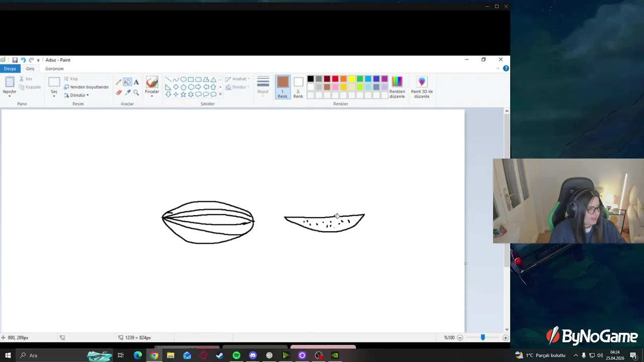The height and width of the screenshot is (362, 644).
Task: Click Paint 3D ile düzenle button
Action: coord(422,86)
